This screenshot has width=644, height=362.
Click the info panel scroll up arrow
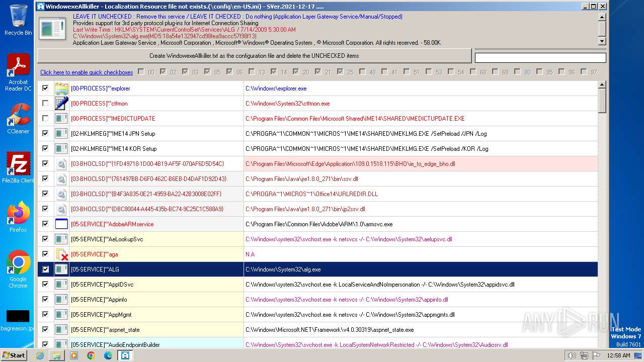(602, 17)
